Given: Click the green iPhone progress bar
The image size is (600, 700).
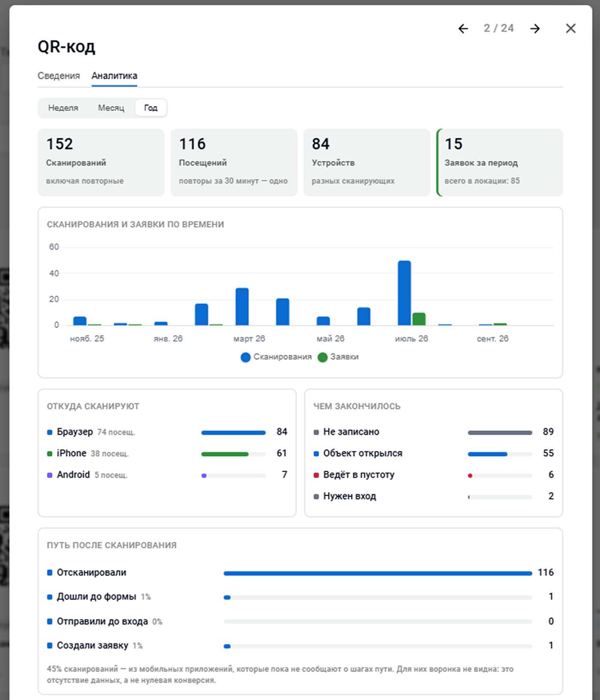Looking at the screenshot, I should [x=225, y=454].
